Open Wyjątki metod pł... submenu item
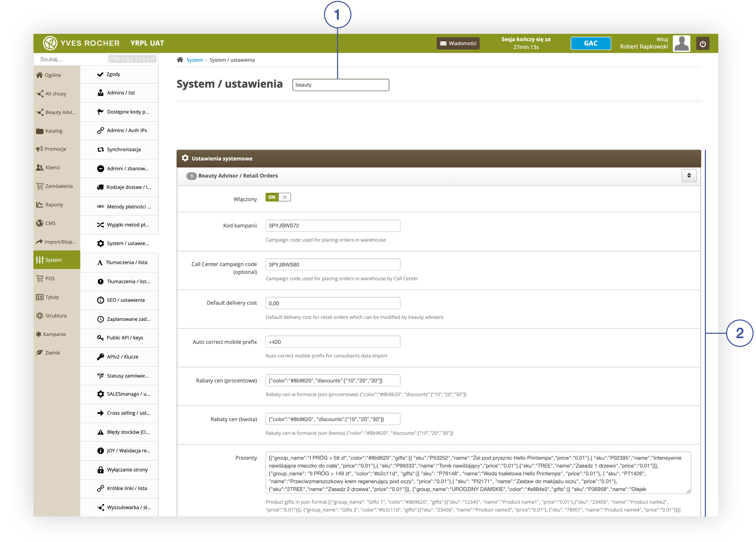This screenshot has width=756, height=542. tap(119, 225)
